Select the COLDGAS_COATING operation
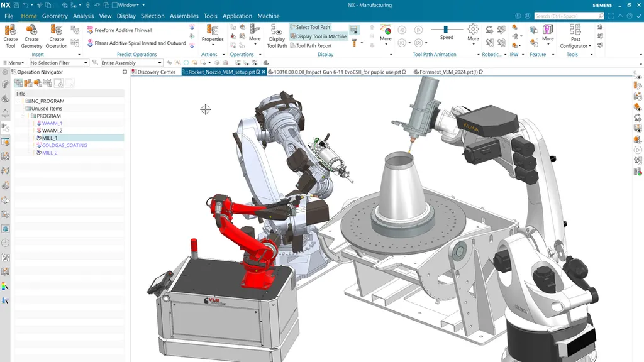644x362 pixels. point(65,145)
